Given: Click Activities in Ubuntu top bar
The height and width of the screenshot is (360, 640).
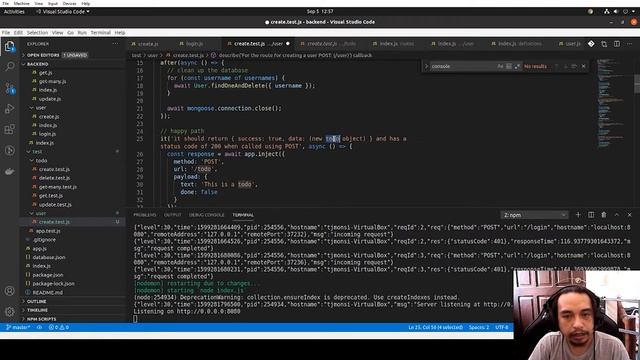Looking at the screenshot, I should (14, 11).
